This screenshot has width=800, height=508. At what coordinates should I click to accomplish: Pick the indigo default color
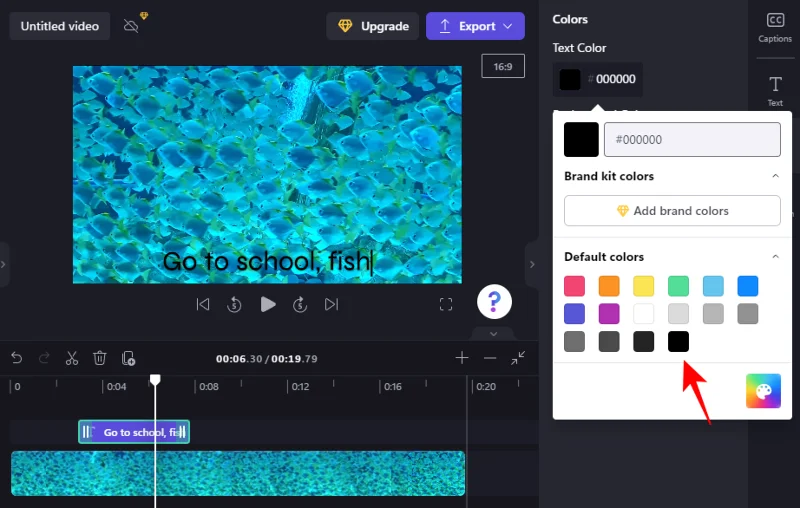pyautogui.click(x=574, y=314)
